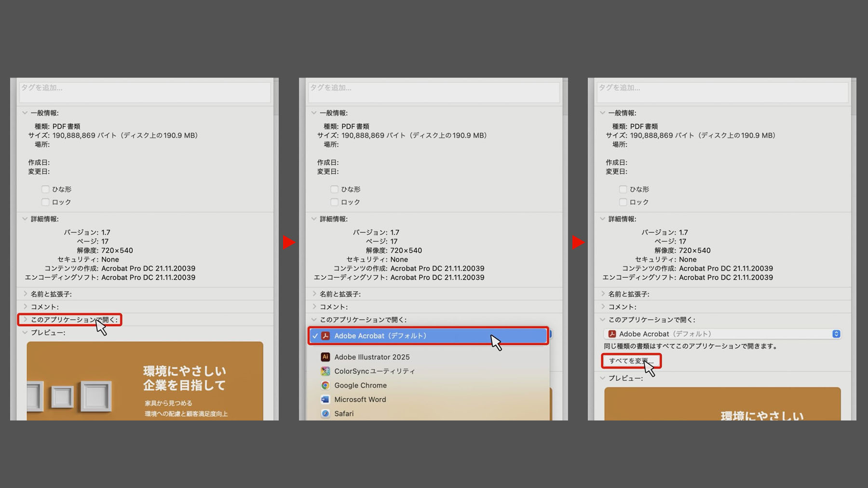Tick the ひな形 checkbox in the left window
This screenshot has height=488, width=868.
point(45,190)
